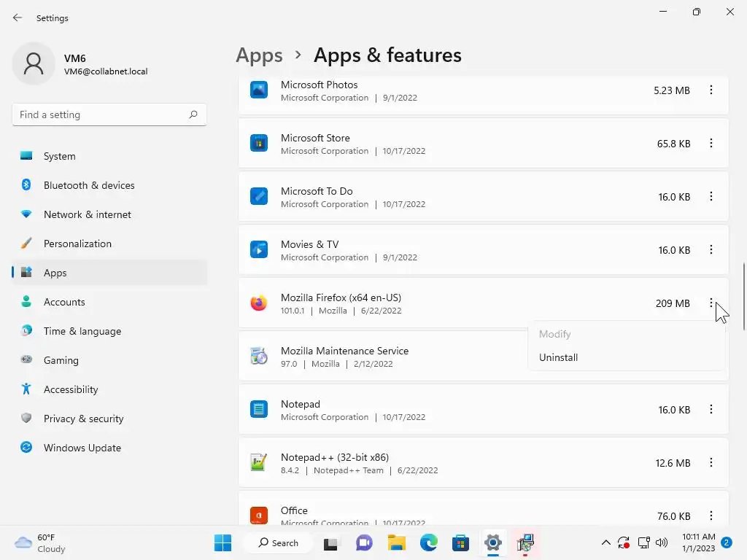Image resolution: width=747 pixels, height=560 pixels.
Task: Open Privacy & security settings
Action: tap(109, 419)
